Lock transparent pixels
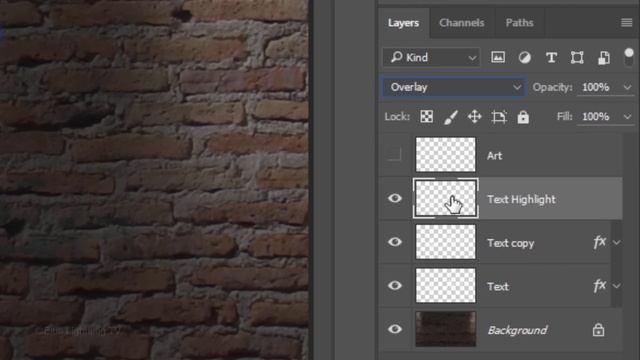The height and width of the screenshot is (360, 640). click(x=427, y=117)
